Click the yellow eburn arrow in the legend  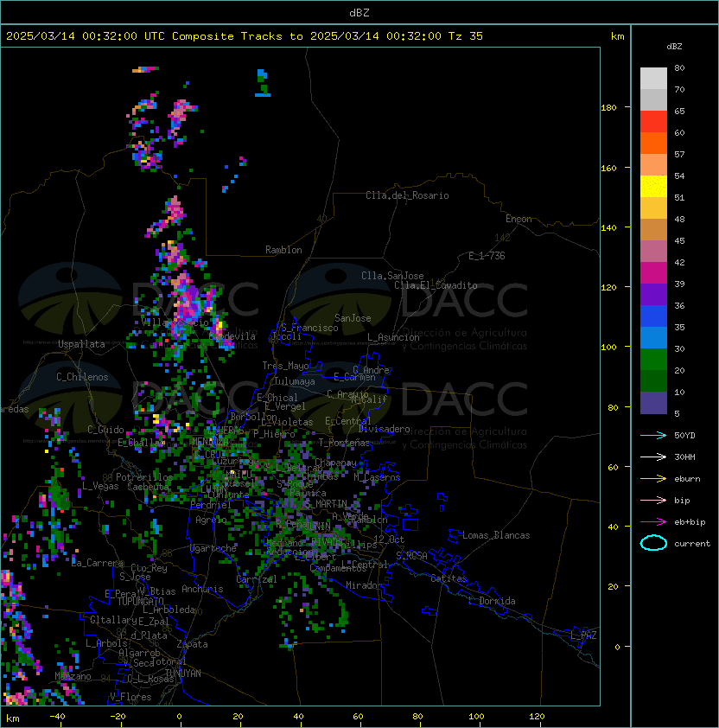click(x=653, y=479)
